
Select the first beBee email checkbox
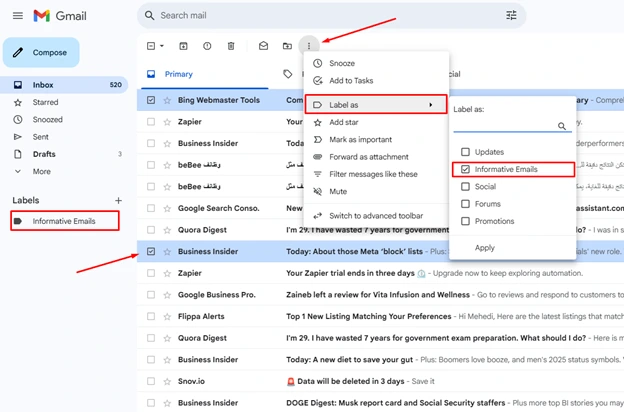coord(151,165)
